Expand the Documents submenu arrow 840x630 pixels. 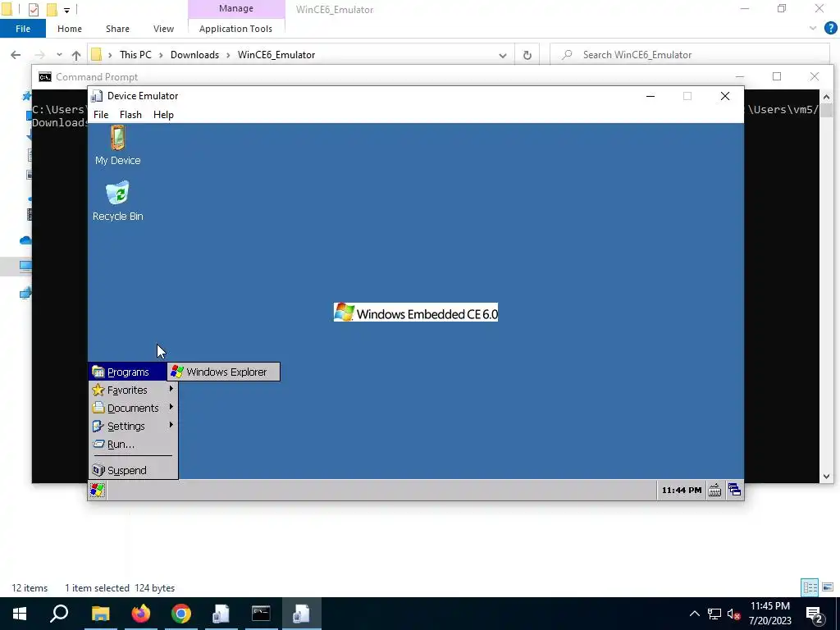coord(171,407)
